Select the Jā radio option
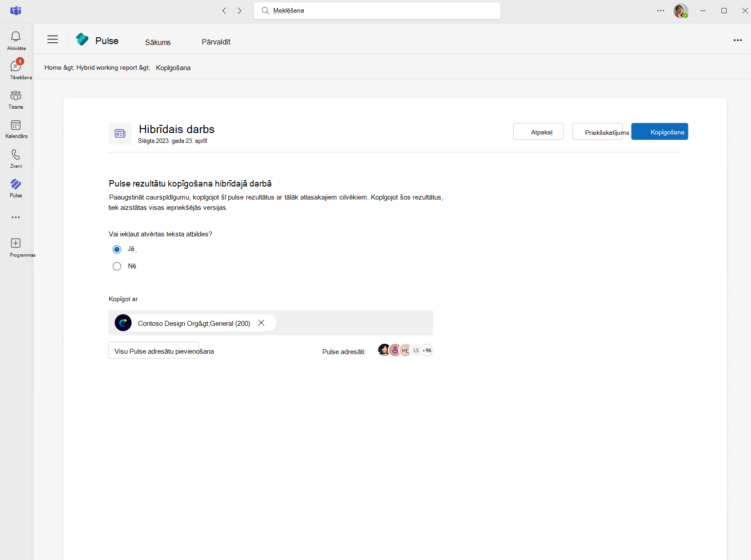 [x=116, y=249]
